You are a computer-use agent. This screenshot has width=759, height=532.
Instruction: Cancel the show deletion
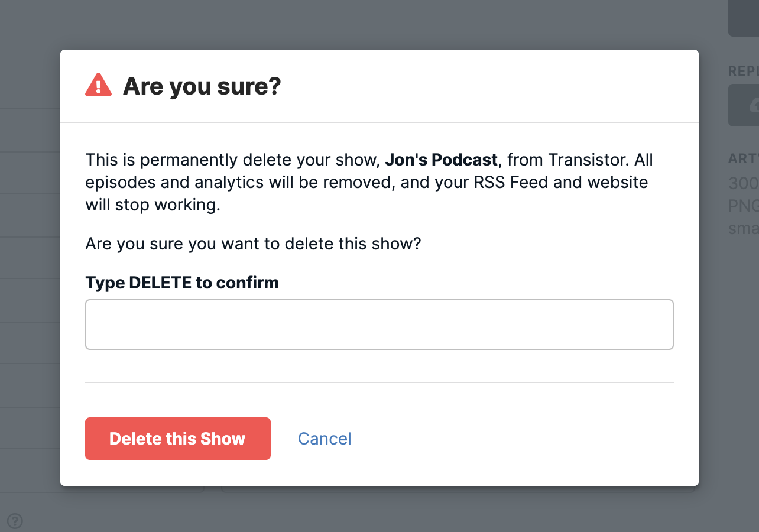click(325, 439)
